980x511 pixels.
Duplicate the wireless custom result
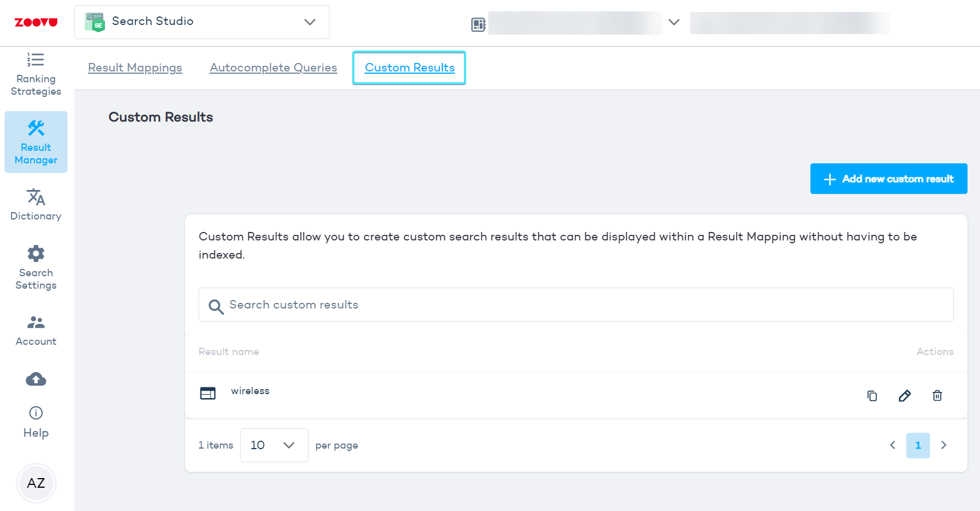click(x=872, y=396)
